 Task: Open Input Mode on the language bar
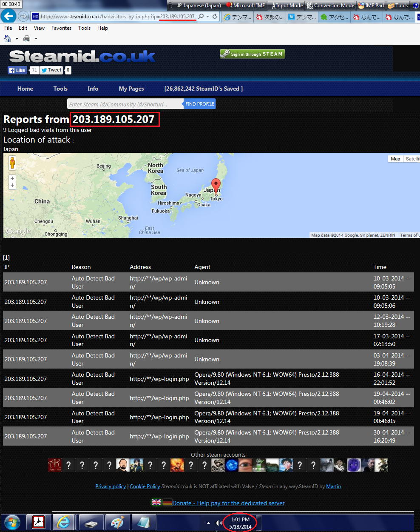click(287, 6)
